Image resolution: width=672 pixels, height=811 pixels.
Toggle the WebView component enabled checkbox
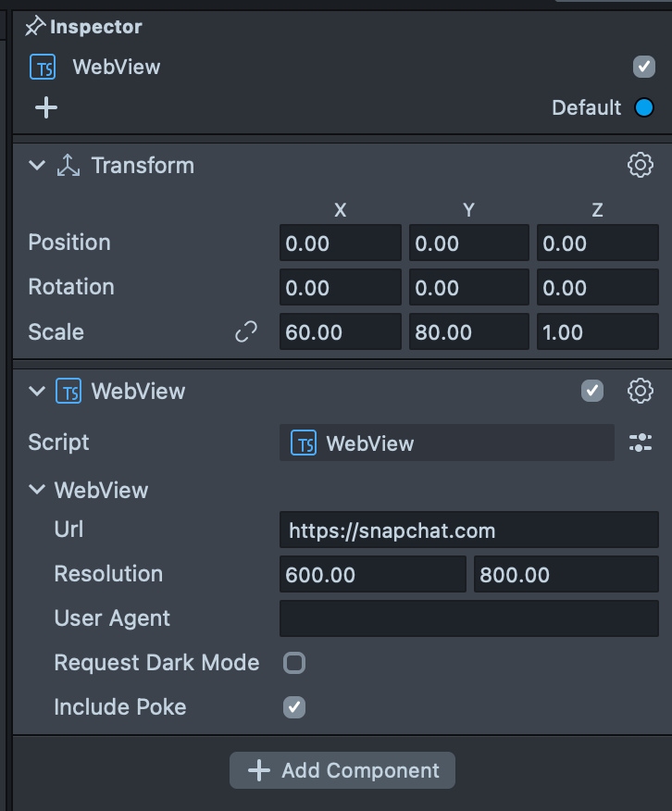pos(592,392)
